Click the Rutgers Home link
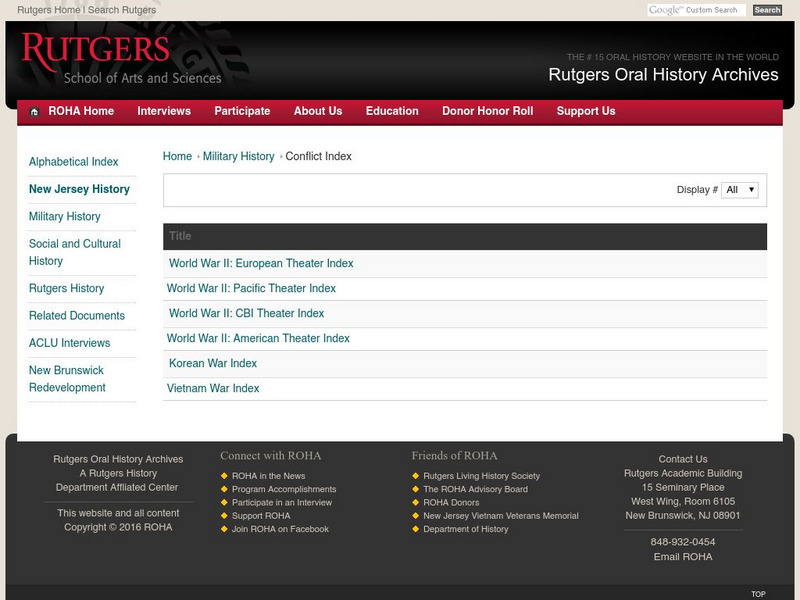Image resolution: width=800 pixels, height=600 pixels. tap(48, 10)
